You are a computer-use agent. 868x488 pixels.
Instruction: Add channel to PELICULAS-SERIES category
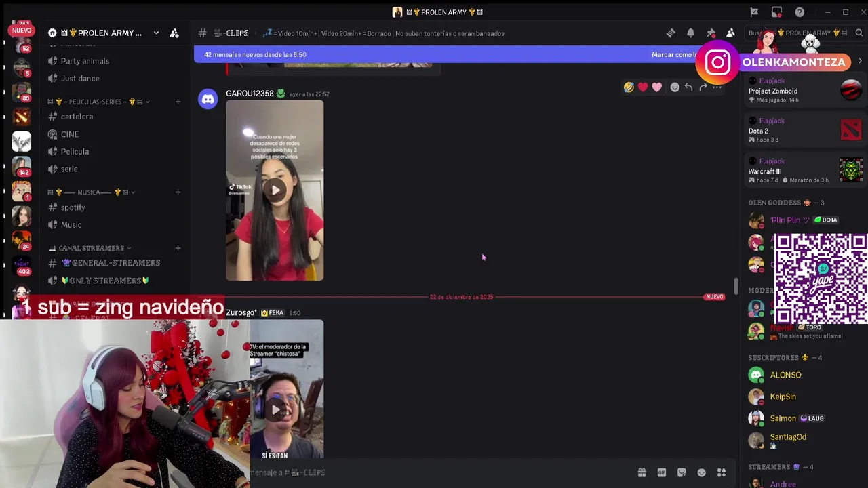tap(178, 102)
